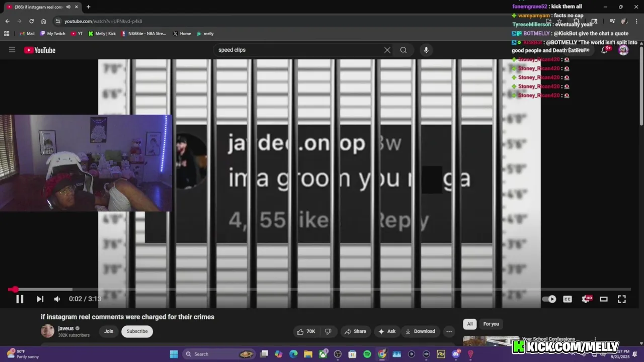Search with voice microphone button
The width and height of the screenshot is (644, 362).
[x=426, y=50]
